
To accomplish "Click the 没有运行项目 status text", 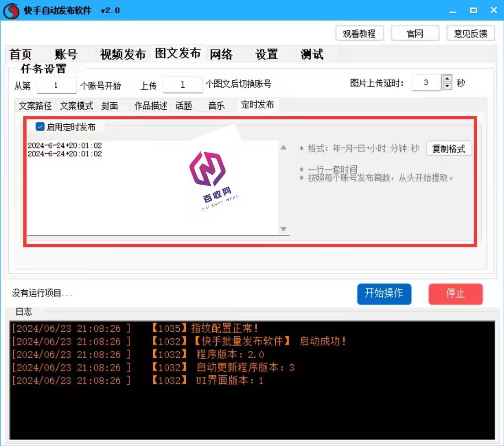I will pyautogui.click(x=42, y=293).
